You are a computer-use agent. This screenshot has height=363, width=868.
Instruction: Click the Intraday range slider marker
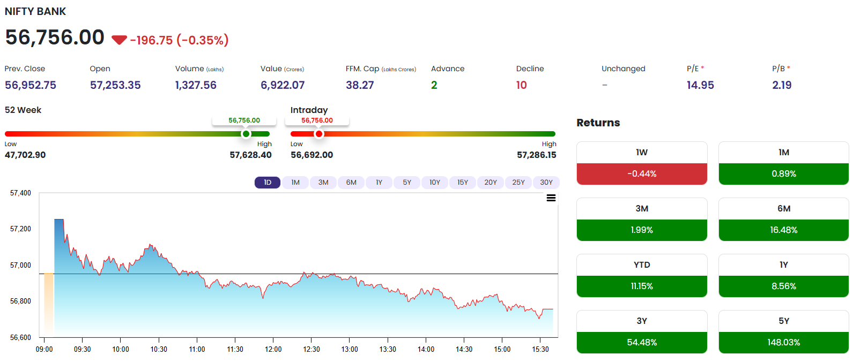click(319, 134)
